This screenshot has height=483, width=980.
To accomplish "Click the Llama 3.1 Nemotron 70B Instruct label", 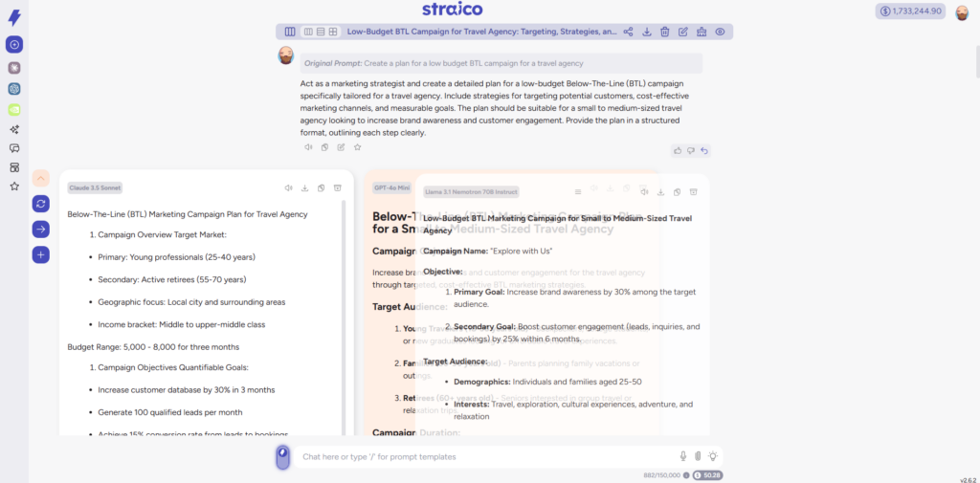I will click(x=471, y=192).
